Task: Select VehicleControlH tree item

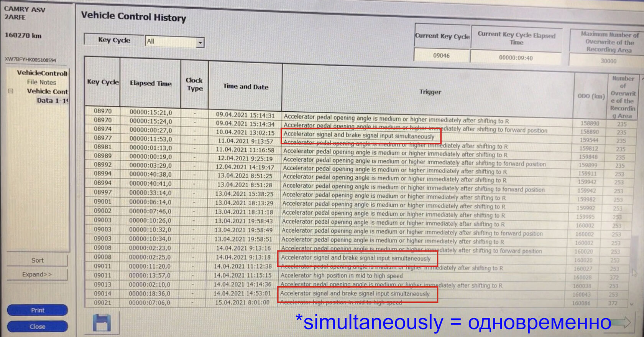Action: (42, 73)
